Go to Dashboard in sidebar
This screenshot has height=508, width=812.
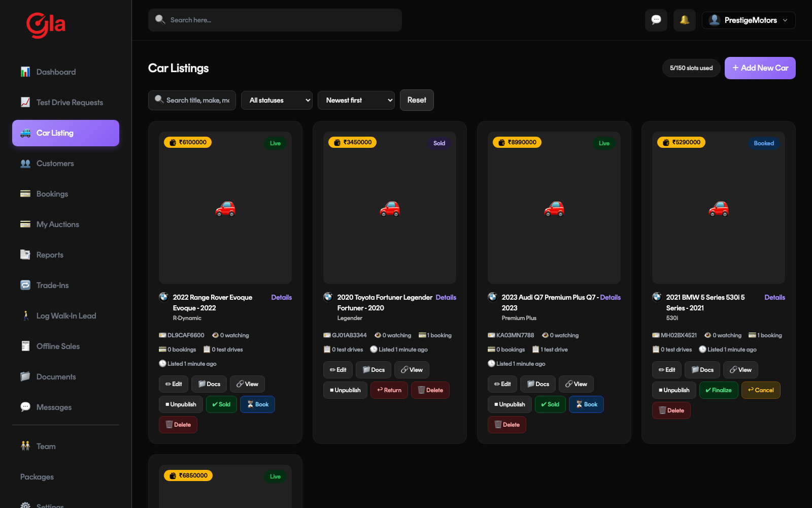pos(65,72)
